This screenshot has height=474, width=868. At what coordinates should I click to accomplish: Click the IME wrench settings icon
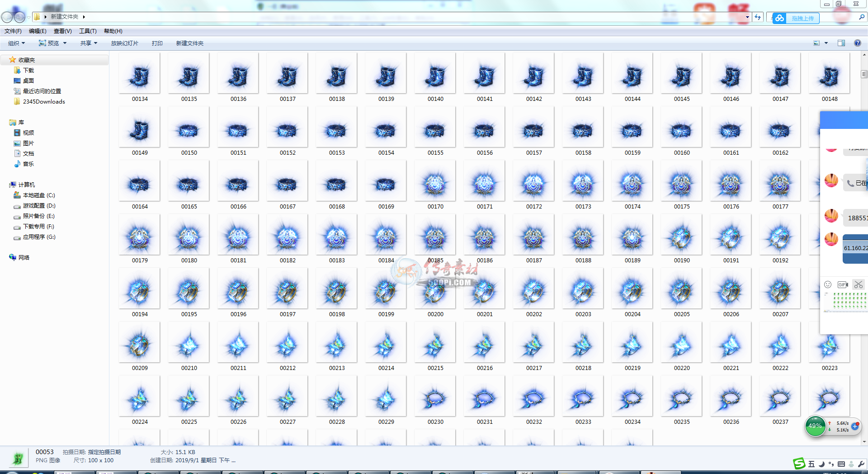click(861, 464)
